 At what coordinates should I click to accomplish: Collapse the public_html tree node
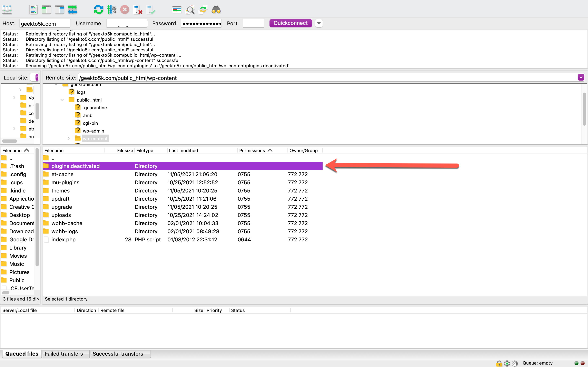(x=62, y=100)
